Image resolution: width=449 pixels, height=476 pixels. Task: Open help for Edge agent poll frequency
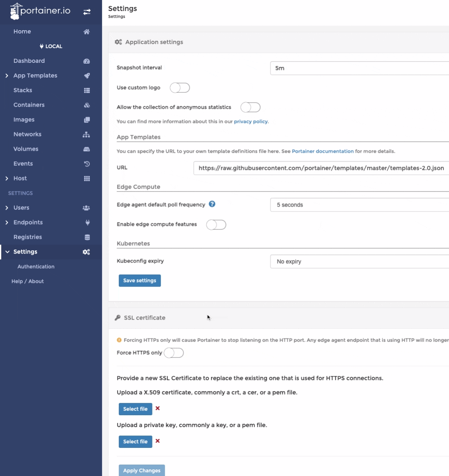tap(212, 204)
